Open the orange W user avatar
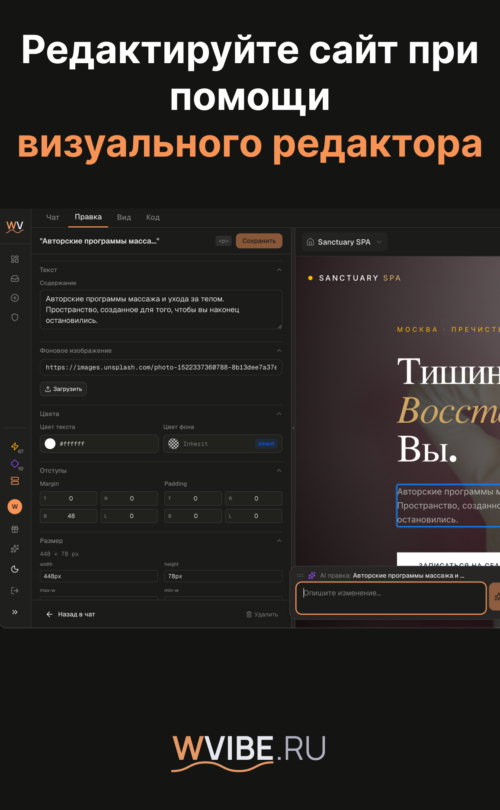 coord(14,506)
